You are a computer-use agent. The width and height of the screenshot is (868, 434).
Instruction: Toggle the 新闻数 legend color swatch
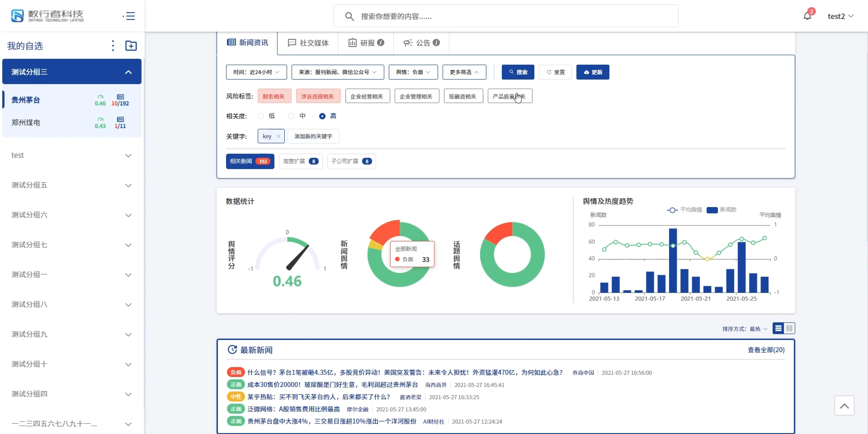[712, 210]
